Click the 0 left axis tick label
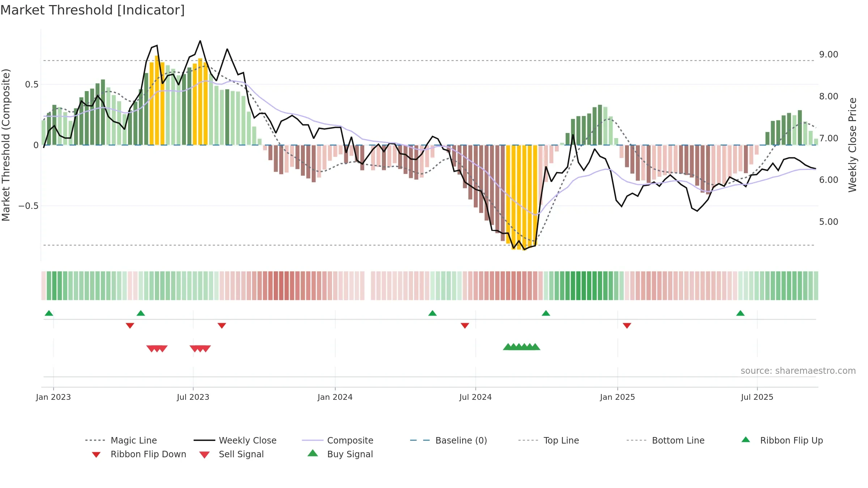 pos(36,145)
